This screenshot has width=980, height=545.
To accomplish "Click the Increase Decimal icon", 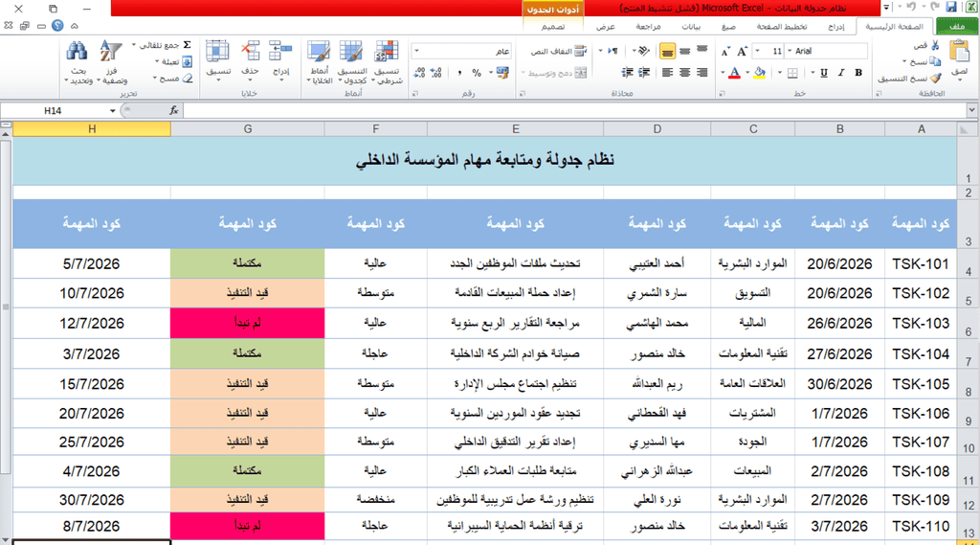I will (x=436, y=73).
